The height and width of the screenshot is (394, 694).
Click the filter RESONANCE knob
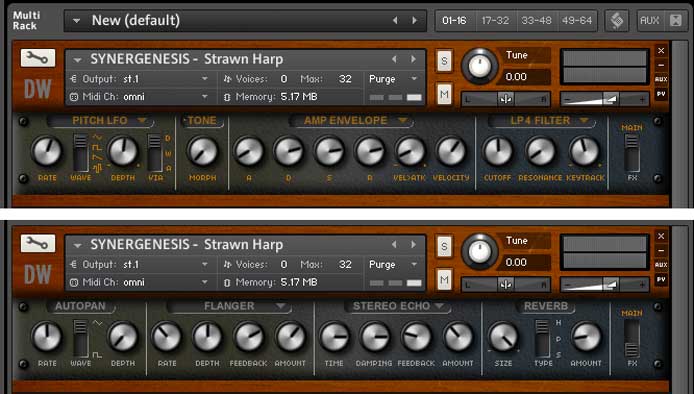(540, 151)
